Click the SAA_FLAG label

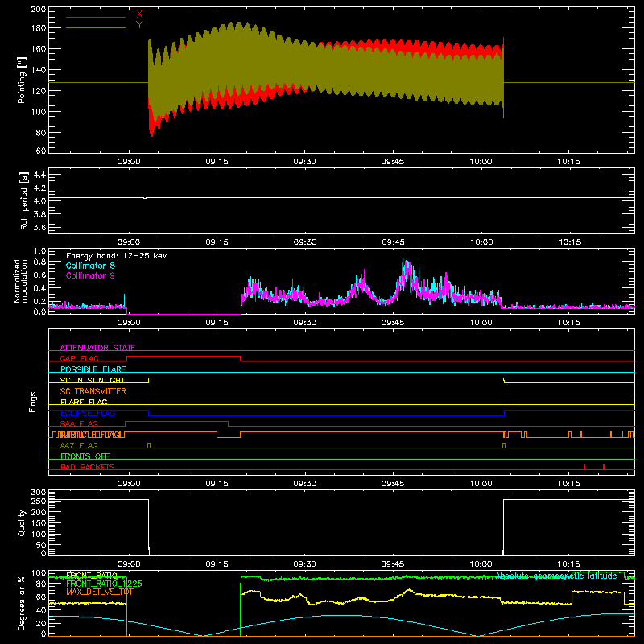click(x=79, y=423)
